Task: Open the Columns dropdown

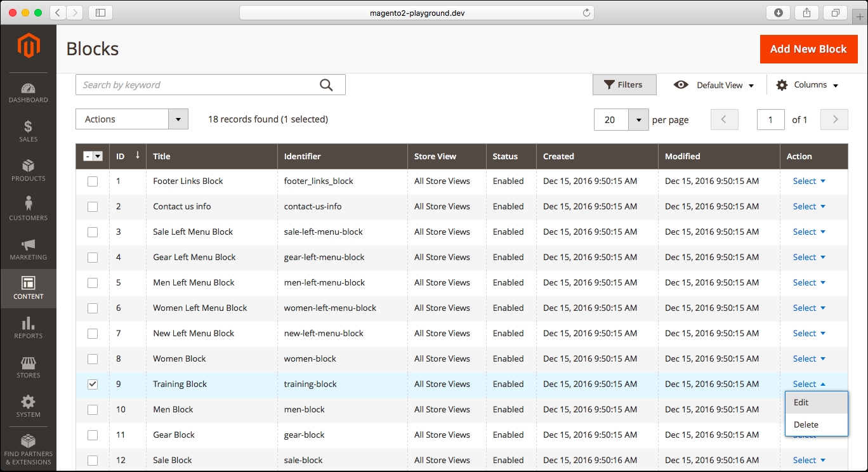Action: (807, 85)
